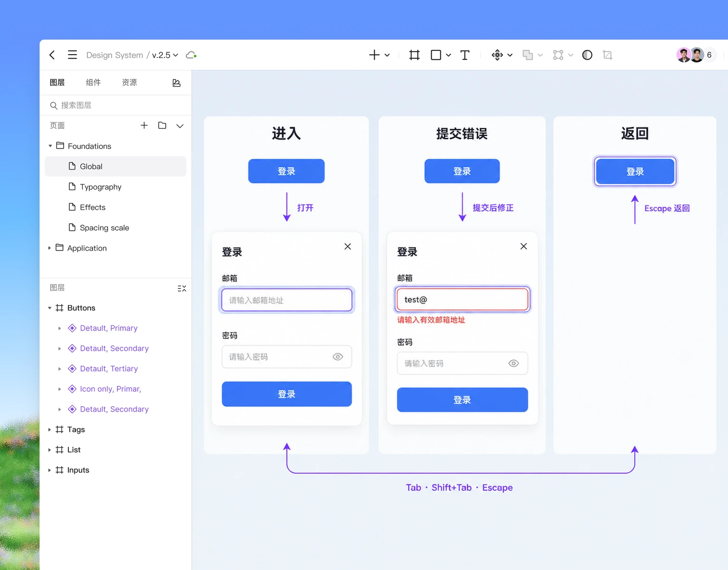
Task: Toggle password visibility in 提交错误 dialog
Action: (x=514, y=363)
